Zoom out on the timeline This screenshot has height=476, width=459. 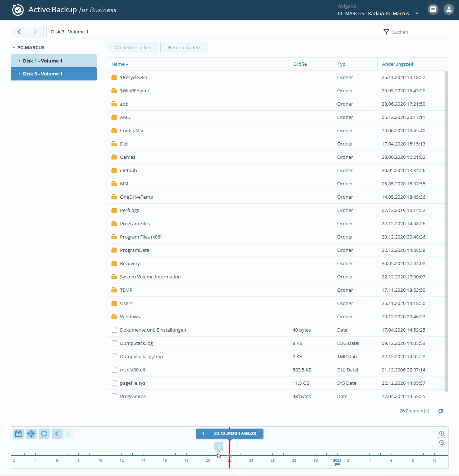(x=442, y=443)
